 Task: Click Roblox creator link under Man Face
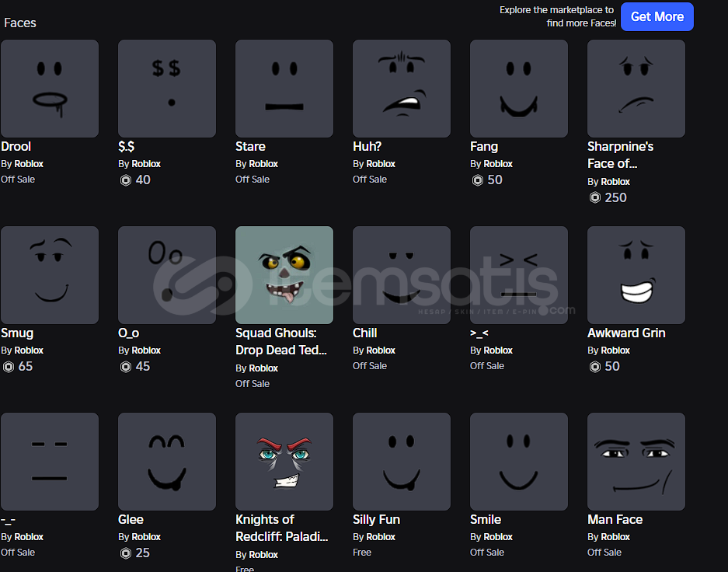[615, 537]
